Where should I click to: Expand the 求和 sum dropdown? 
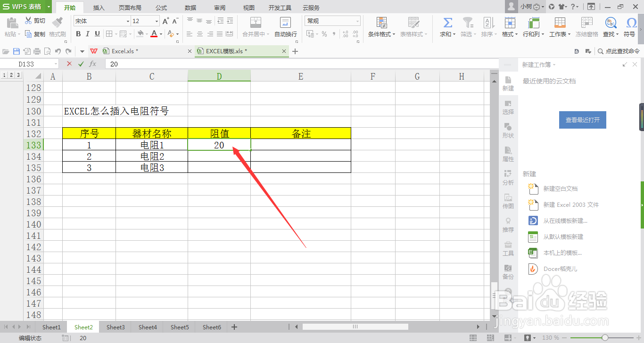(454, 34)
